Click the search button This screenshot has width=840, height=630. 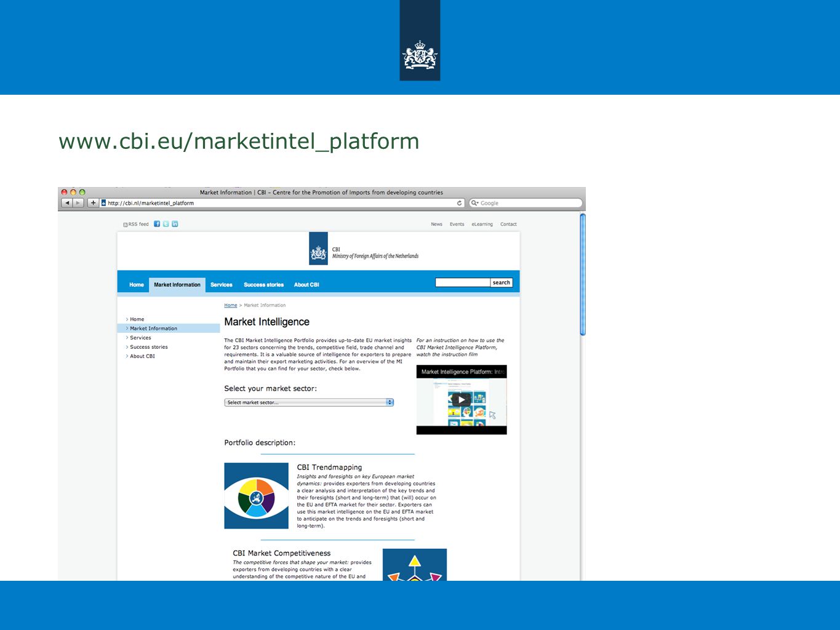point(502,282)
